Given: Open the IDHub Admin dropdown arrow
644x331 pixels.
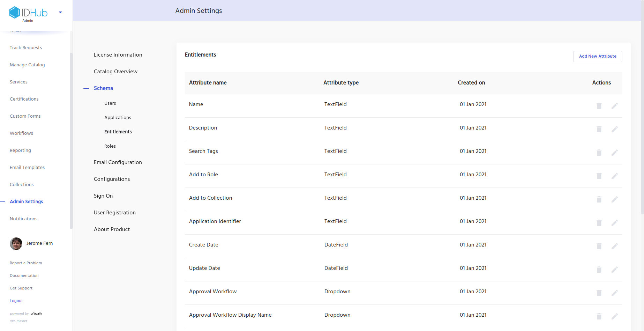Looking at the screenshot, I should (60, 13).
